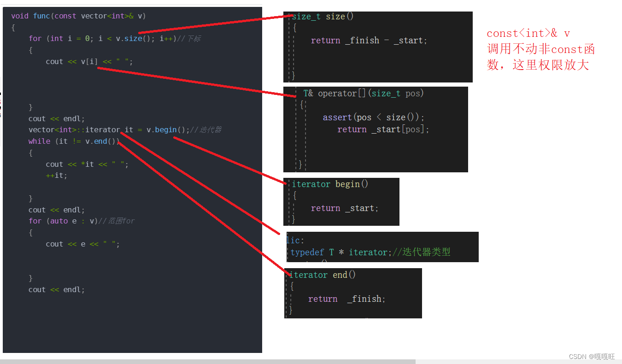
Task: Click 'return _start;' inside begin()
Action: click(x=345, y=208)
